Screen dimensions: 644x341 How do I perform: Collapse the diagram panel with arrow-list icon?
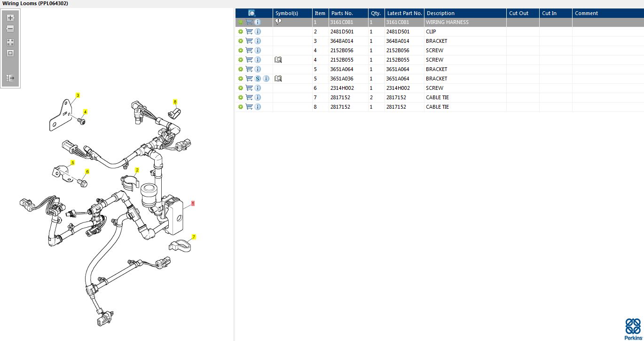point(10,78)
